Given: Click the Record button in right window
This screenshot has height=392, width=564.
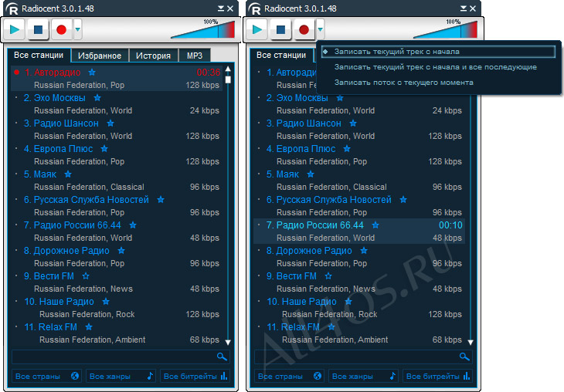Looking at the screenshot, I should click(x=304, y=29).
